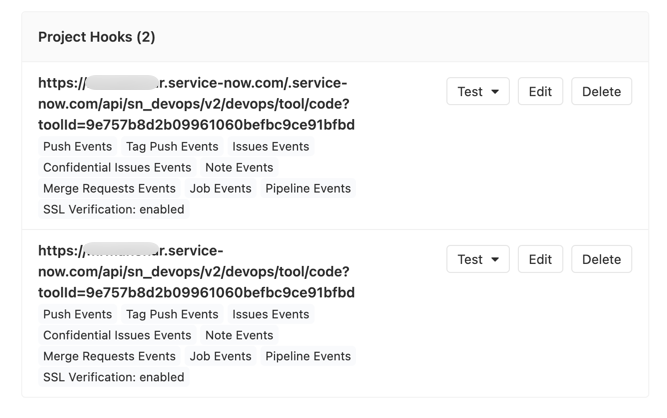Click Issues Events tag in first hook
This screenshot has width=667, height=418.
click(x=271, y=146)
